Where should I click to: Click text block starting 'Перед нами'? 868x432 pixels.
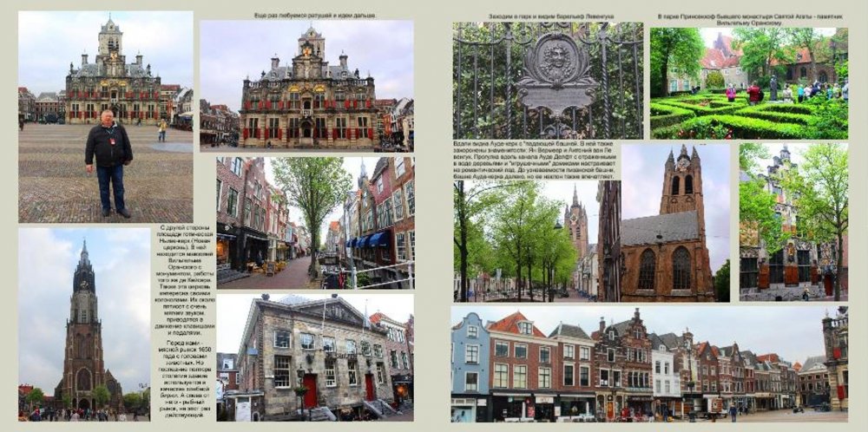pyautogui.click(x=183, y=378)
